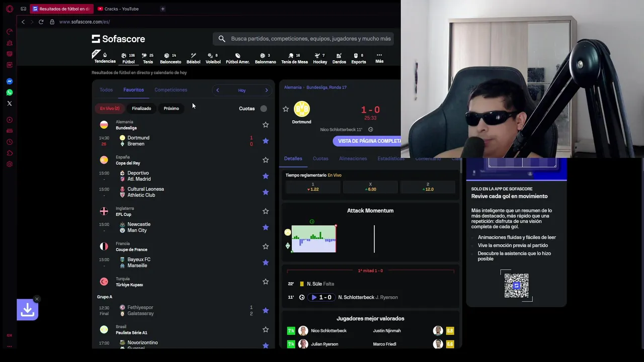Unfavorite the Newcastle vs Man City match
The height and width of the screenshot is (362, 644).
[266, 227]
